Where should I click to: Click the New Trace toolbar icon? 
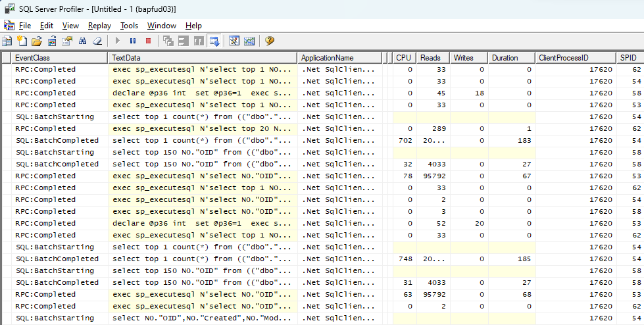click(x=7, y=41)
